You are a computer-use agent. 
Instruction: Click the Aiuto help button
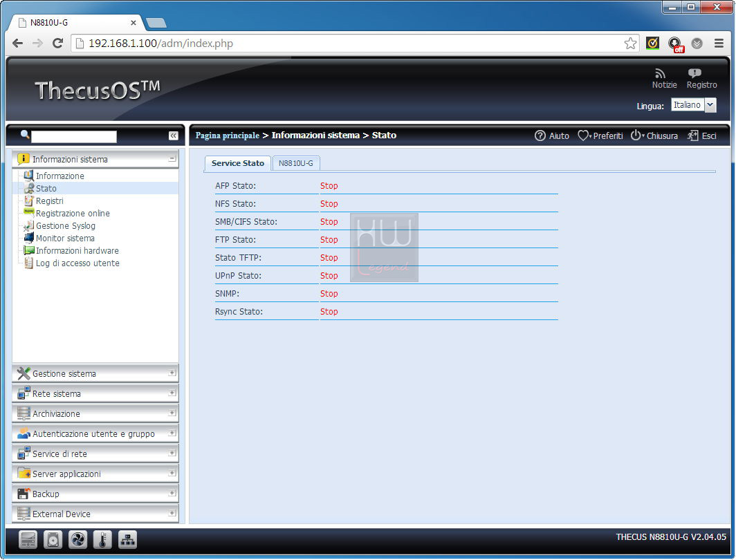(552, 136)
